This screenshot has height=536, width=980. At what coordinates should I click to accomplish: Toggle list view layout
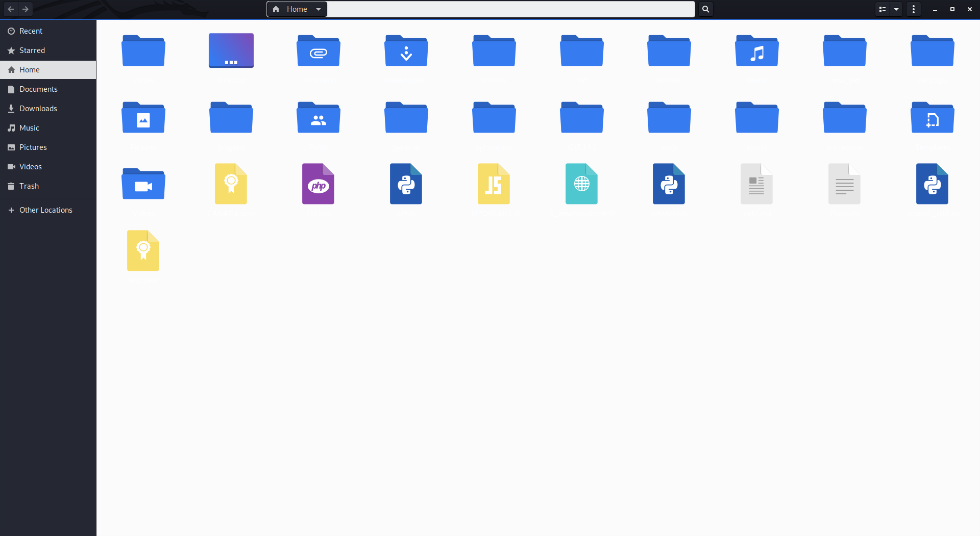882,9
